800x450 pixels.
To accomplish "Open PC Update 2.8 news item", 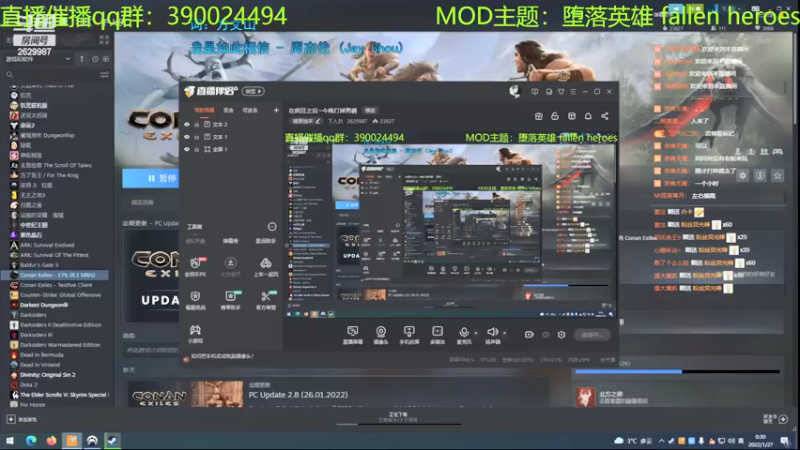I will (x=298, y=395).
